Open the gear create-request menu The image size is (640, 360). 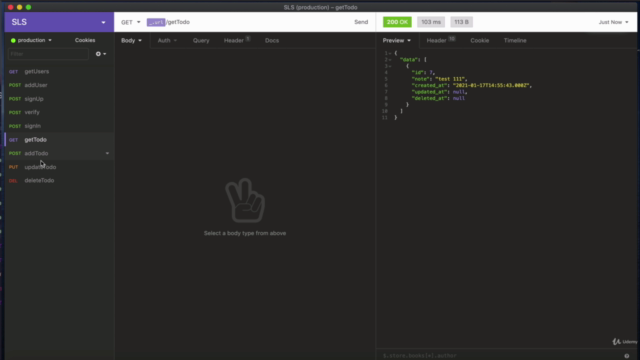click(101, 54)
